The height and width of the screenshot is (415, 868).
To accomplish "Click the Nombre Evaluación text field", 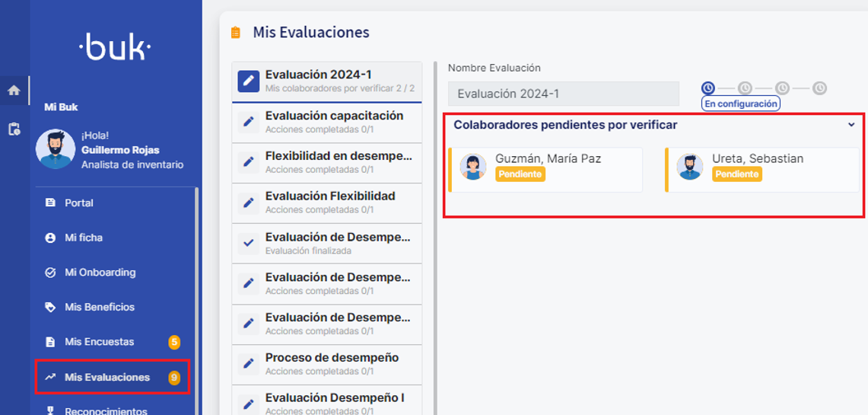I will click(x=563, y=94).
